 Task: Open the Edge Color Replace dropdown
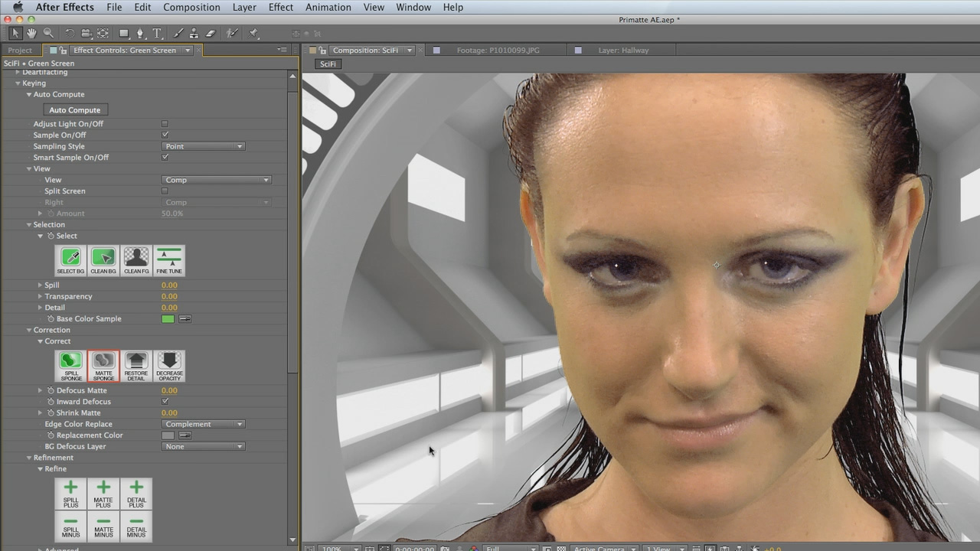[x=203, y=424]
